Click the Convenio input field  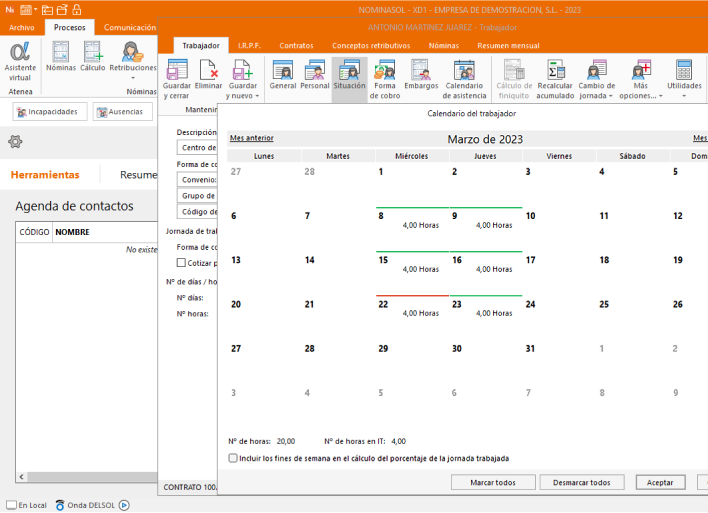(x=197, y=180)
